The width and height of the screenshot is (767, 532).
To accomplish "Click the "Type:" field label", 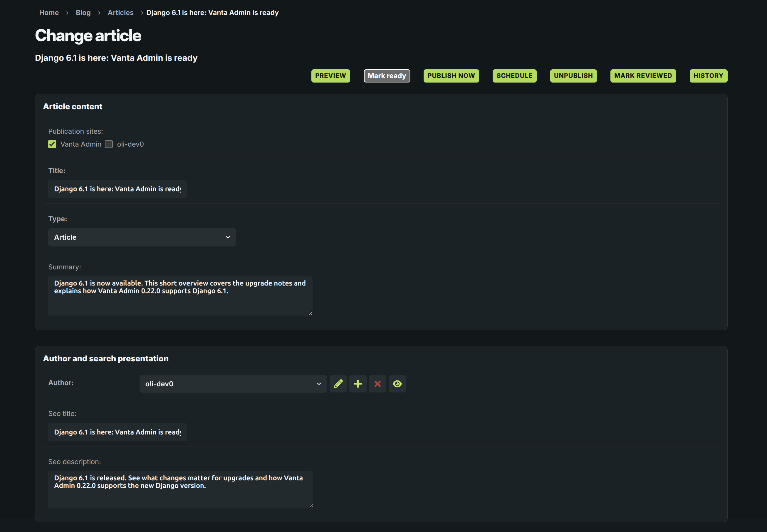I will click(x=58, y=219).
